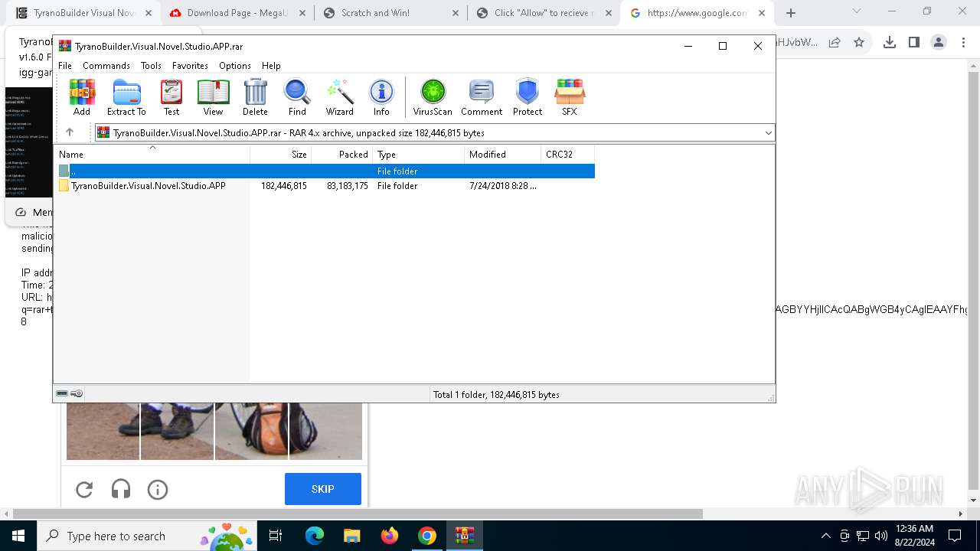Run VirusScan from the toolbar
Viewport: 980px width, 551px height.
(433, 97)
